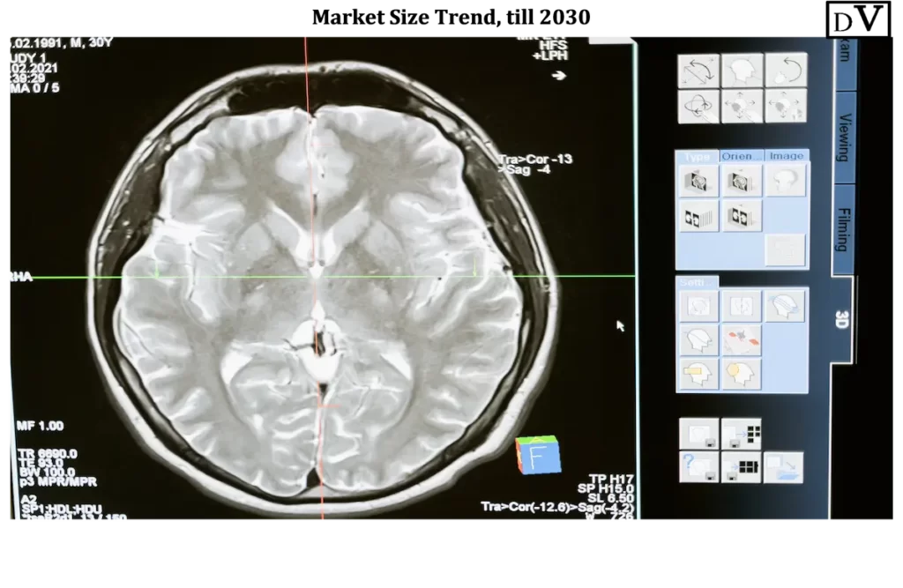
Task: Click the help question mark icon
Action: (699, 467)
